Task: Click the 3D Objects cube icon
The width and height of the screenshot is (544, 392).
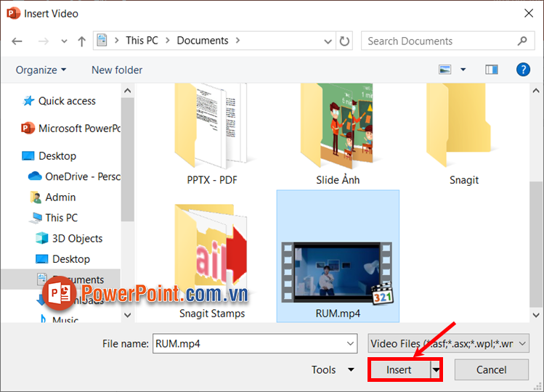Action: click(42, 238)
